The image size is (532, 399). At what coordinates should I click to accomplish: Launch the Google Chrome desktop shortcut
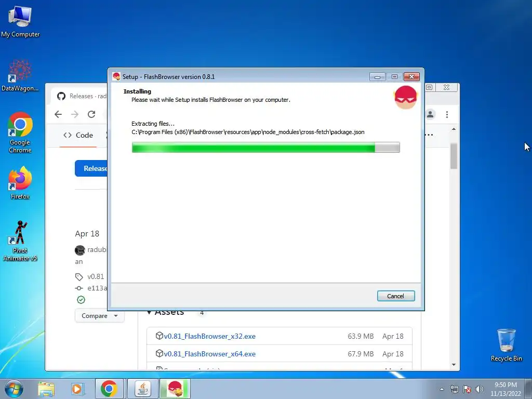tap(20, 132)
